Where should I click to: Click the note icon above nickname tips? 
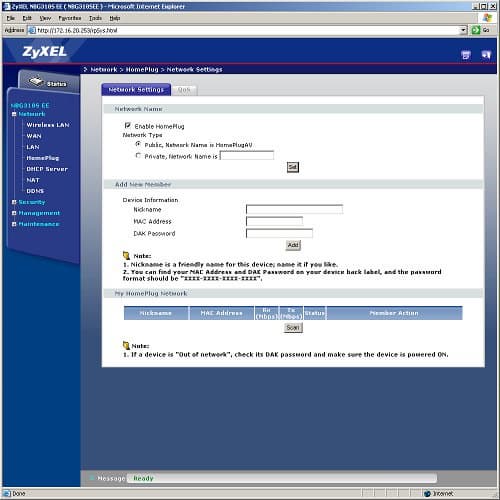[126, 256]
